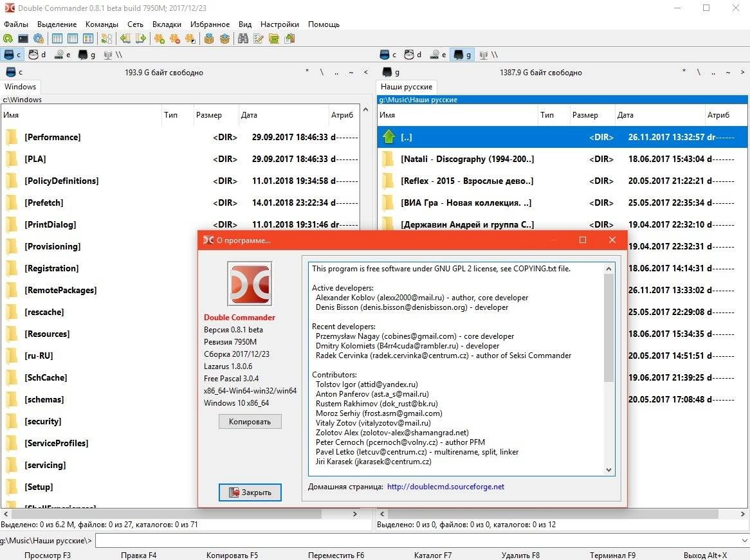Select drive e in left drive bar
Viewport: 750px width, 560px height.
62,55
